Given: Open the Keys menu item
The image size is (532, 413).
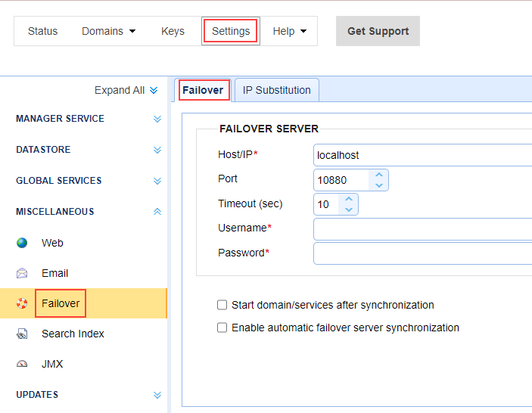Looking at the screenshot, I should coord(173,31).
